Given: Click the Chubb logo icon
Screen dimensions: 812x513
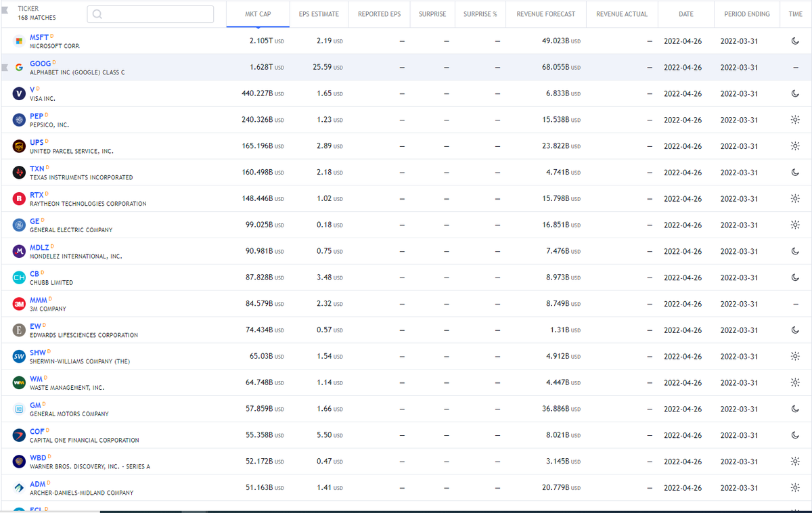Looking at the screenshot, I should (20, 277).
